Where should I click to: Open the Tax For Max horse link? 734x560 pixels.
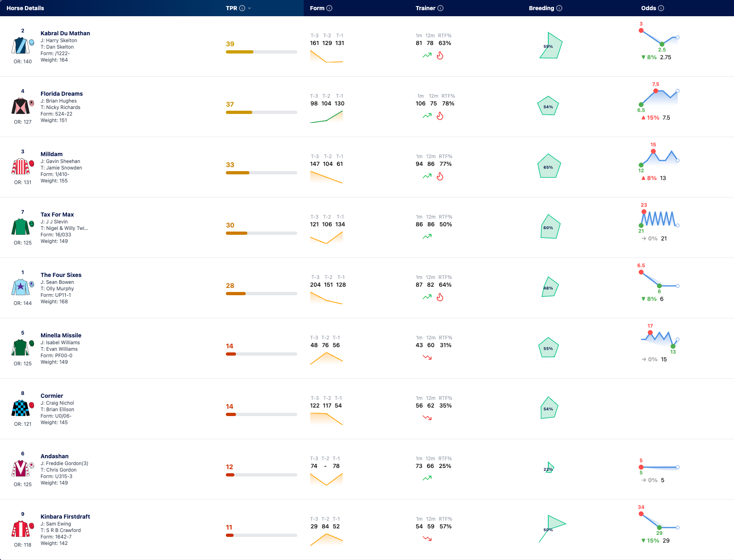pos(57,215)
